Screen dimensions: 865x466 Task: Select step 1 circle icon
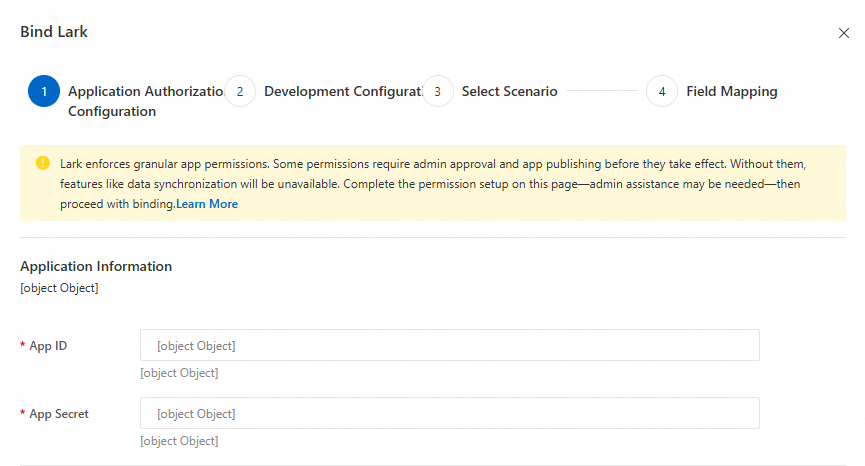(x=44, y=91)
